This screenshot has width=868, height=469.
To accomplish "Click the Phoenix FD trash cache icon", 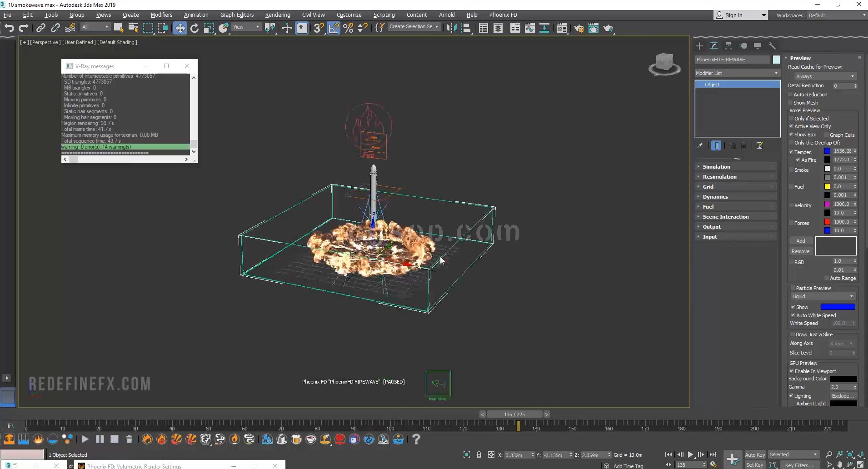I will [x=129, y=439].
